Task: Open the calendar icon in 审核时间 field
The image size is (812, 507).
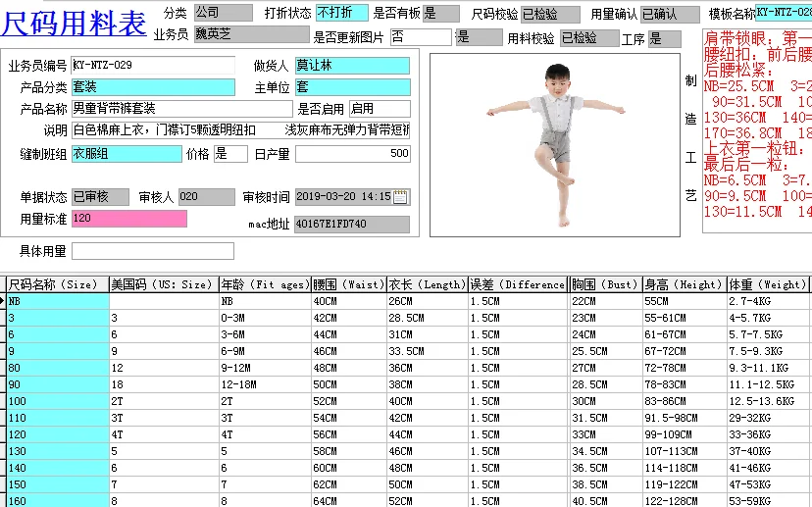Action: point(400,197)
